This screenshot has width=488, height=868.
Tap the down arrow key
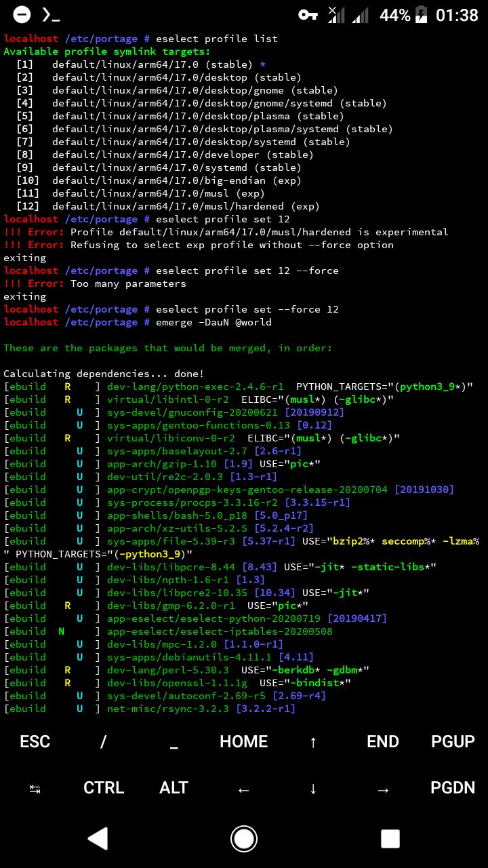pos(313,788)
